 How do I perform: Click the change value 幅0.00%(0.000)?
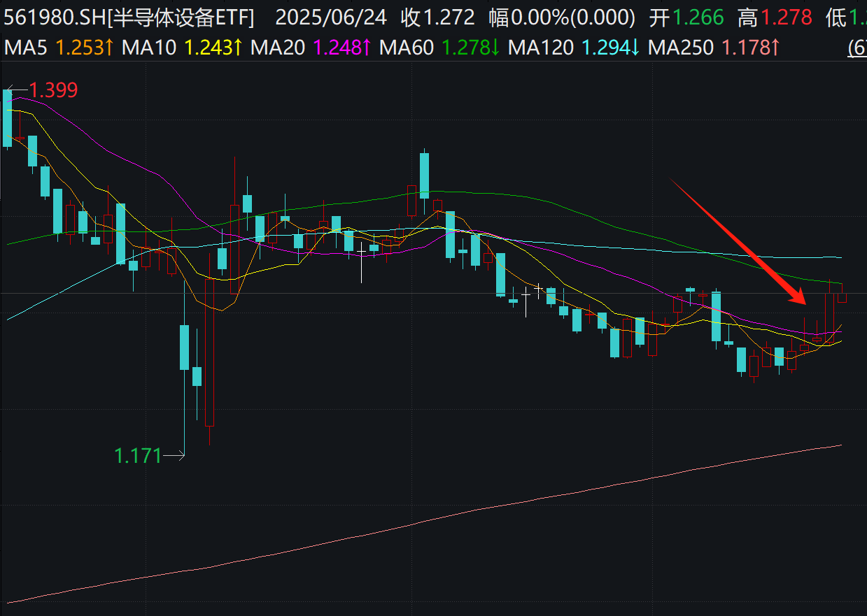(x=562, y=17)
